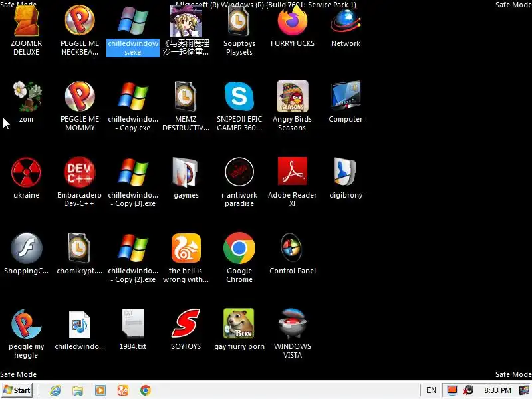Click the muted volume tray icon

(468, 390)
